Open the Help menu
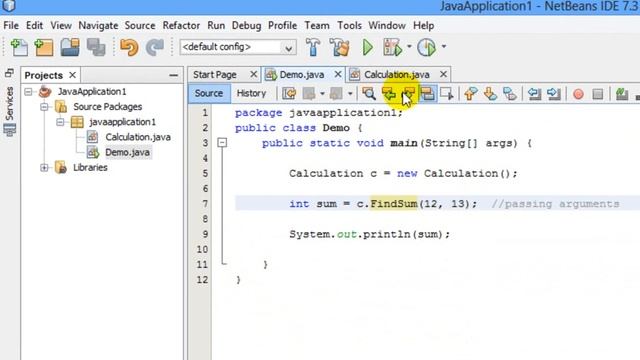Viewport: 640px width, 360px height. (423, 25)
